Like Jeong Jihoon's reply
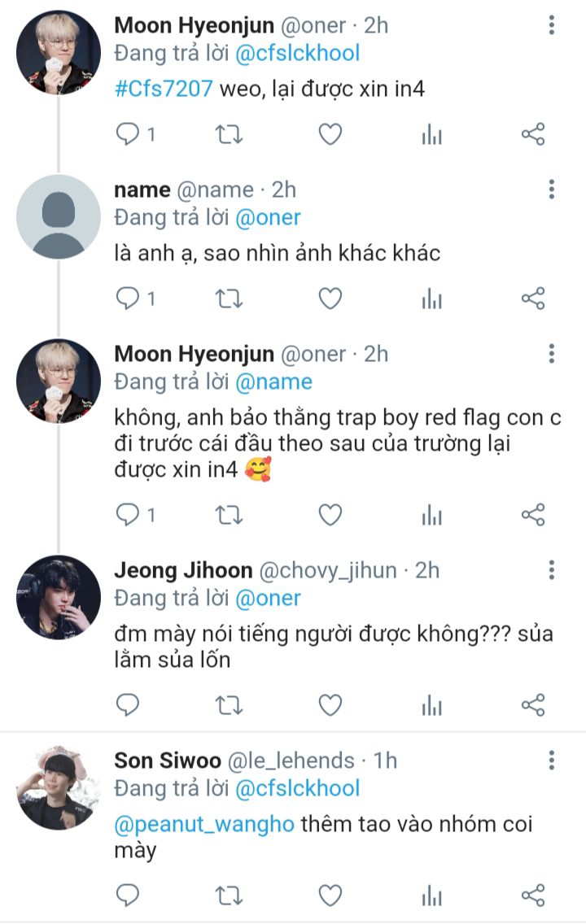Screen dimensions: 586x924 pos(330,705)
